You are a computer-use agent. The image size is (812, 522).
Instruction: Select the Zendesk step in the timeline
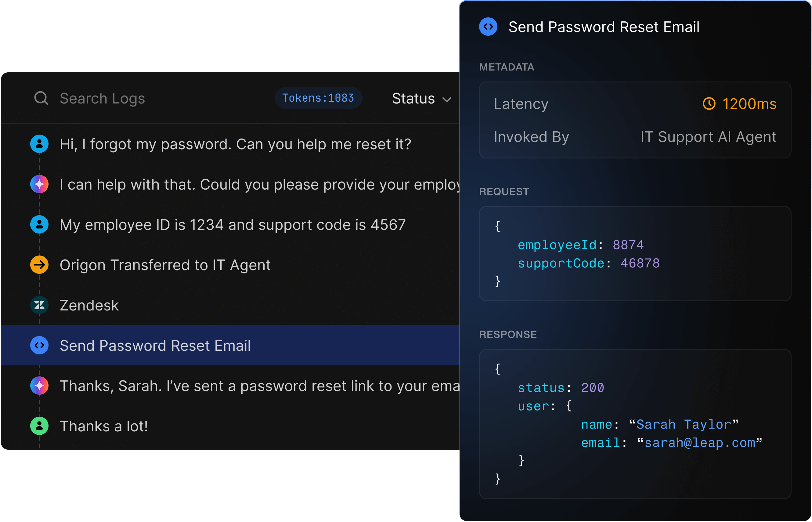point(89,305)
